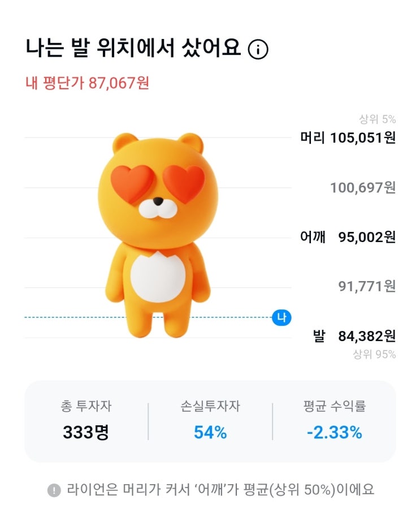Click the red '내 평단가 87,067원' text
420x513 pixels.
click(87, 83)
